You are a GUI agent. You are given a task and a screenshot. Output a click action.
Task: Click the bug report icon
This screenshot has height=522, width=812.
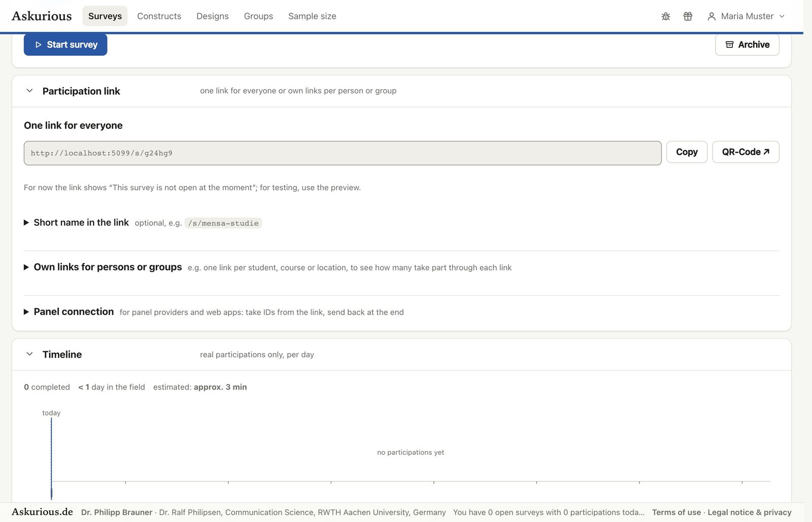(x=666, y=16)
